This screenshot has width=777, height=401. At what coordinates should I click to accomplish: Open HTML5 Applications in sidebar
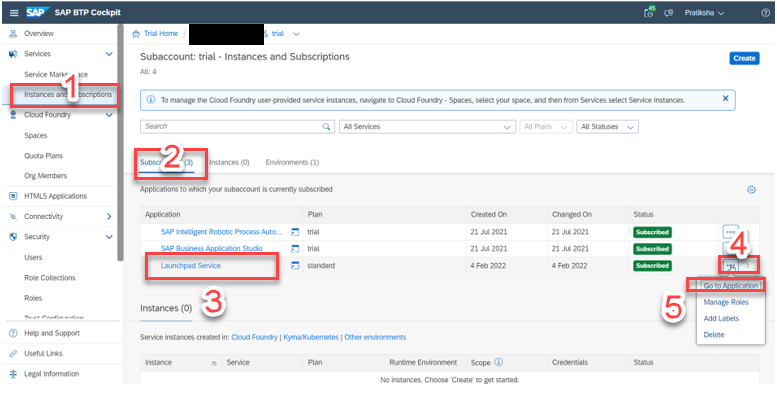coord(56,196)
